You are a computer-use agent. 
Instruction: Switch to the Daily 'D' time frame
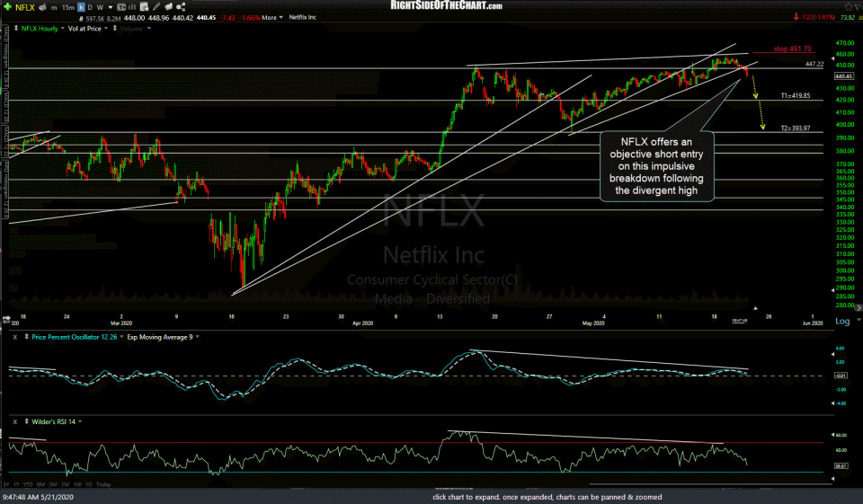(90, 8)
